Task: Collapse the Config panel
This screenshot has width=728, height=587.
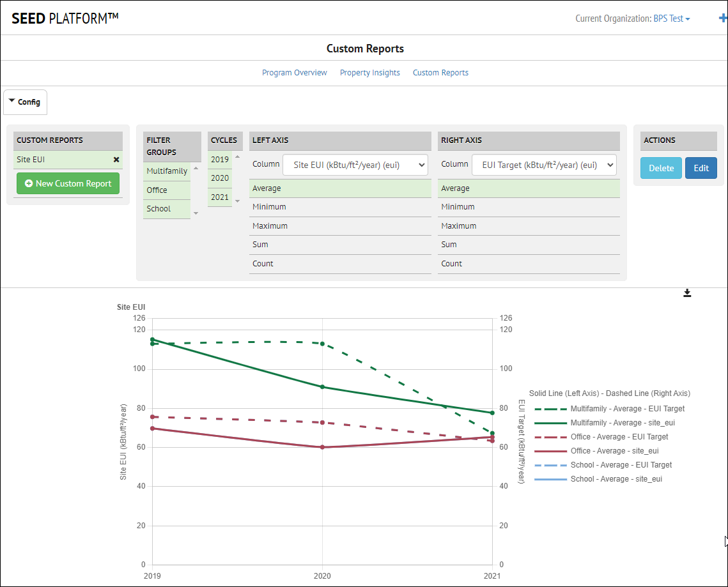Action: coord(25,102)
